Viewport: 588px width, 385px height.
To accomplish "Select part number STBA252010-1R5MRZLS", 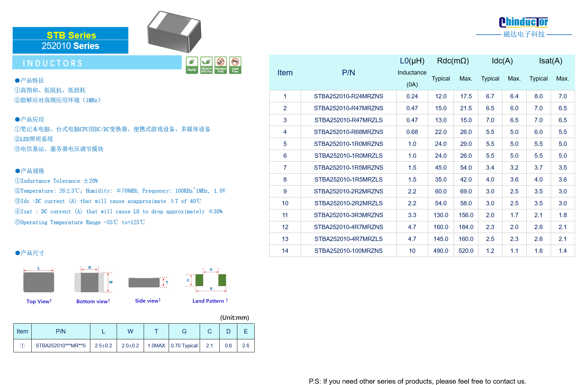I will point(348,180).
